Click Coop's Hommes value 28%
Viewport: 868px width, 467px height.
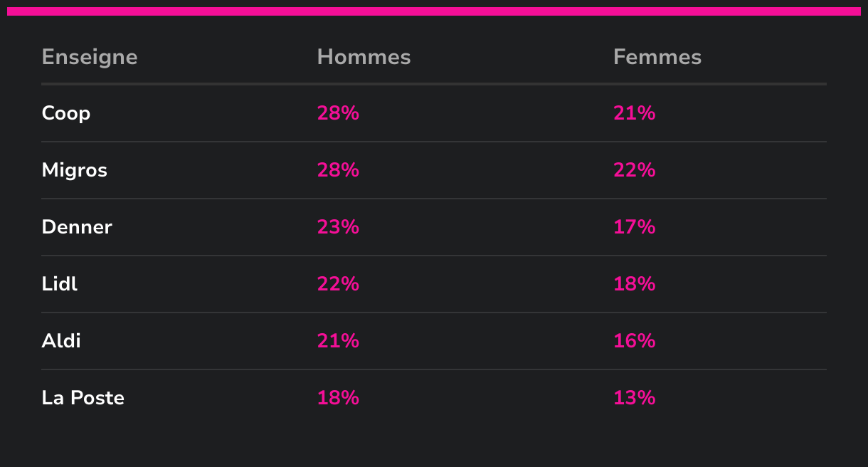[338, 113]
